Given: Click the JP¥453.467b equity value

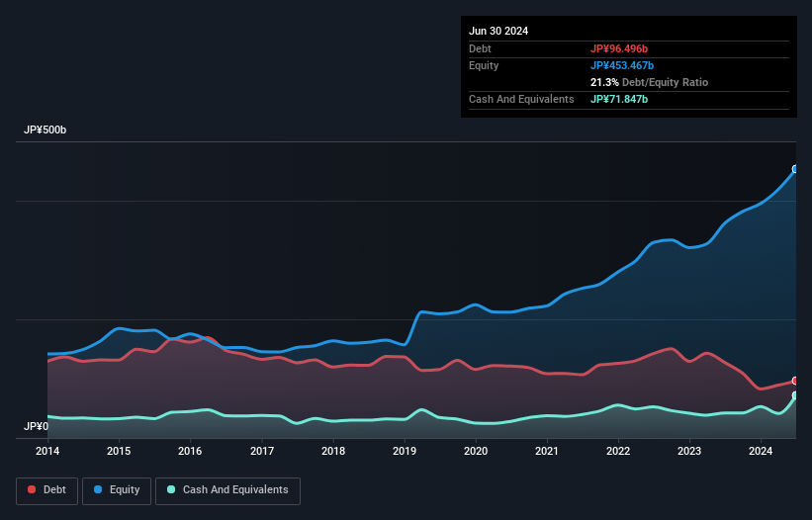Looking at the screenshot, I should click(x=622, y=65).
